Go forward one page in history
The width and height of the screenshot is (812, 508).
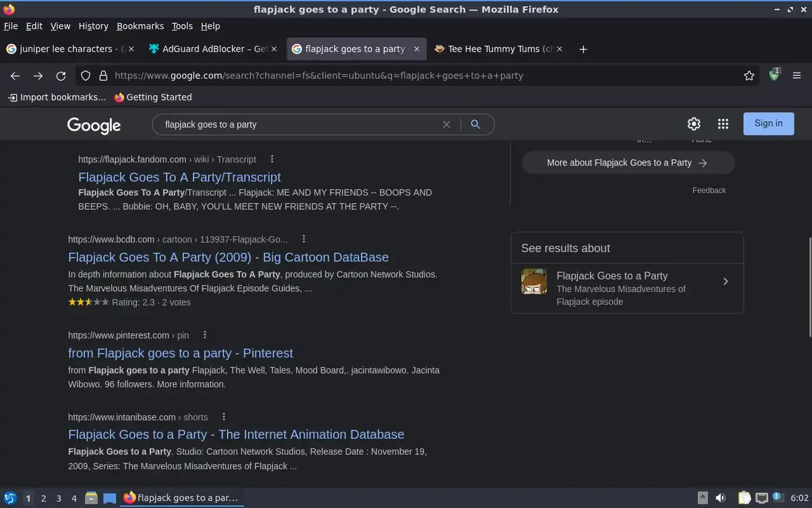tap(38, 76)
